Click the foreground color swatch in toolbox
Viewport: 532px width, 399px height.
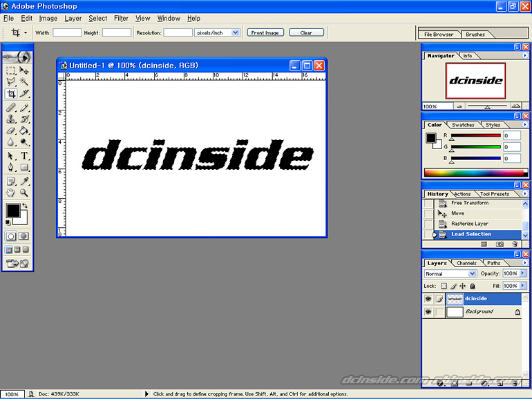(13, 211)
